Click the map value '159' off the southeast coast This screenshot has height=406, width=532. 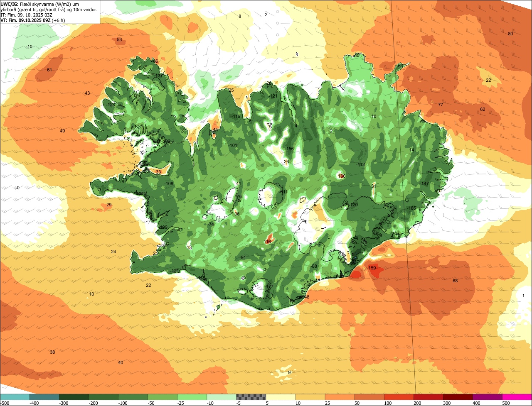372,268
